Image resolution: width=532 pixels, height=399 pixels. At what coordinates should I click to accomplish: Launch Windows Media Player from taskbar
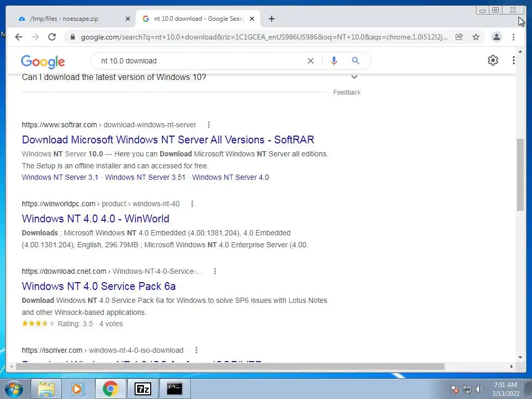[x=78, y=389]
